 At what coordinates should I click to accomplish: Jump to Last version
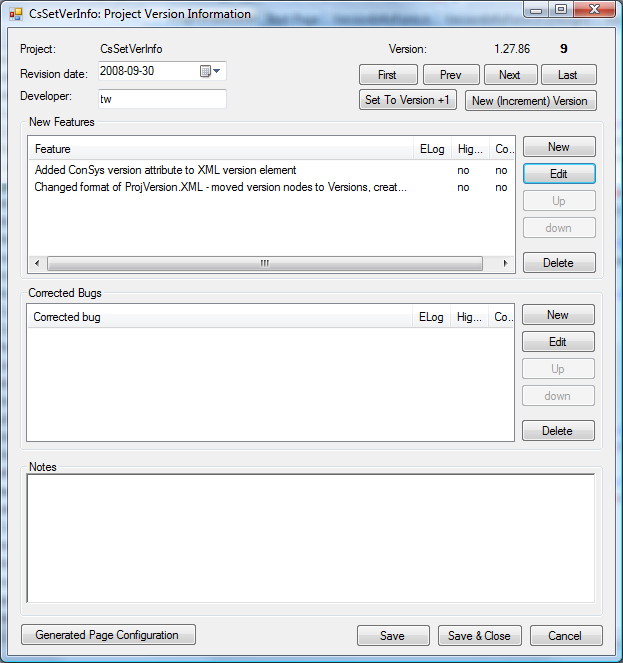tap(567, 75)
